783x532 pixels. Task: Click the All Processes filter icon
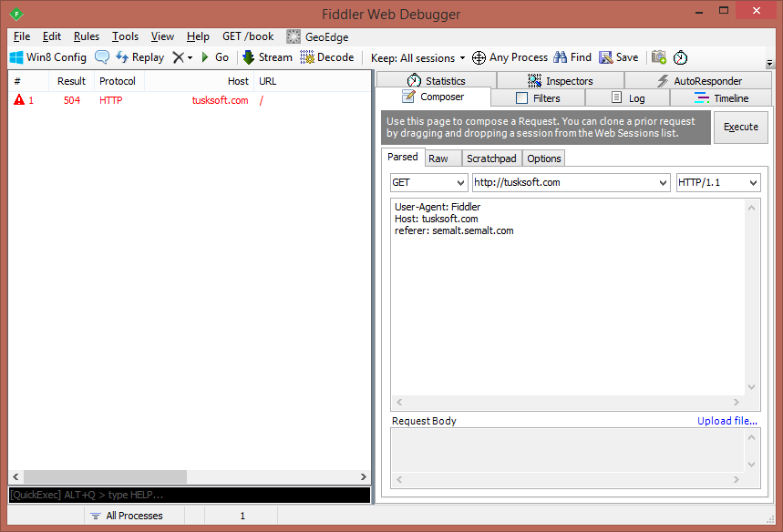coord(96,516)
